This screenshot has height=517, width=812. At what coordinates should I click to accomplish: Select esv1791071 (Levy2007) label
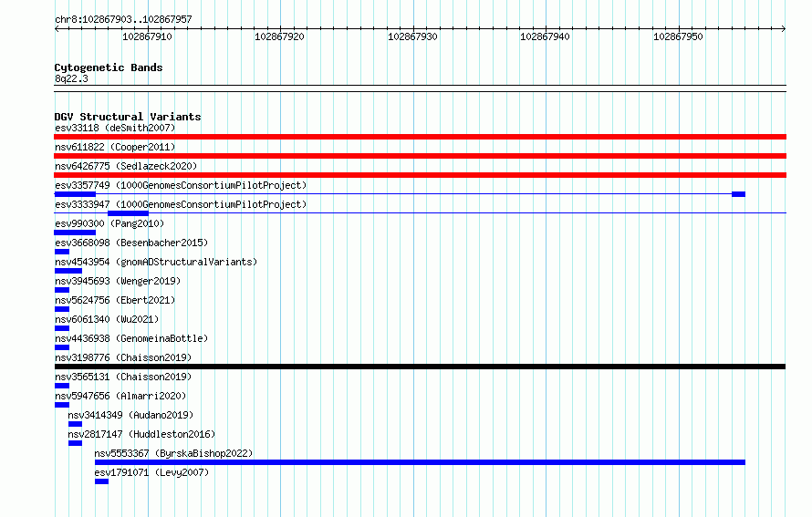[151, 472]
